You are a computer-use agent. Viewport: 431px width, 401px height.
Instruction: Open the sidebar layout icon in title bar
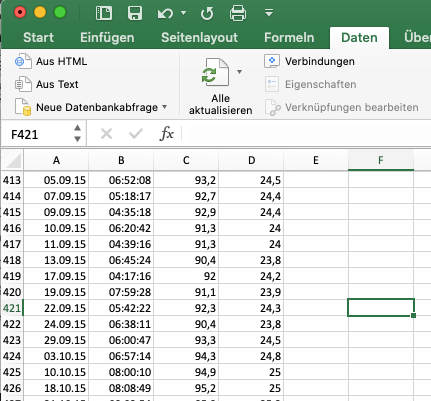click(104, 13)
